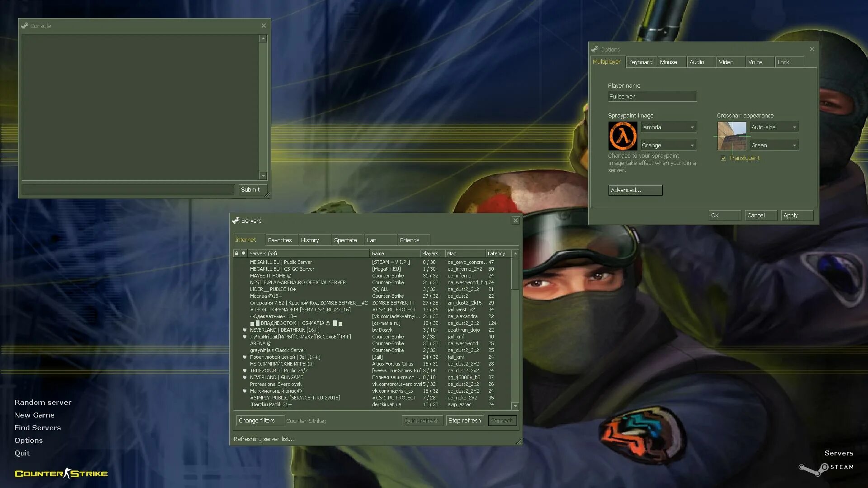This screenshot has height=488, width=868.
Task: Click the password lock column header icon
Action: pos(236,253)
